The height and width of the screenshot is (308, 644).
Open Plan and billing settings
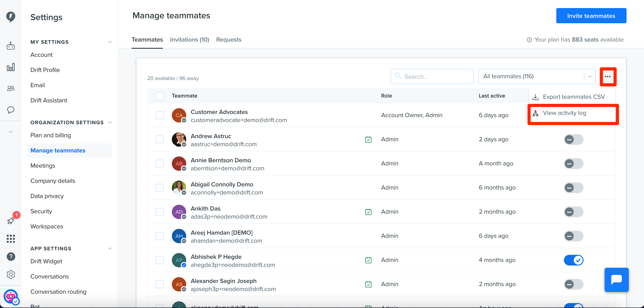[51, 135]
